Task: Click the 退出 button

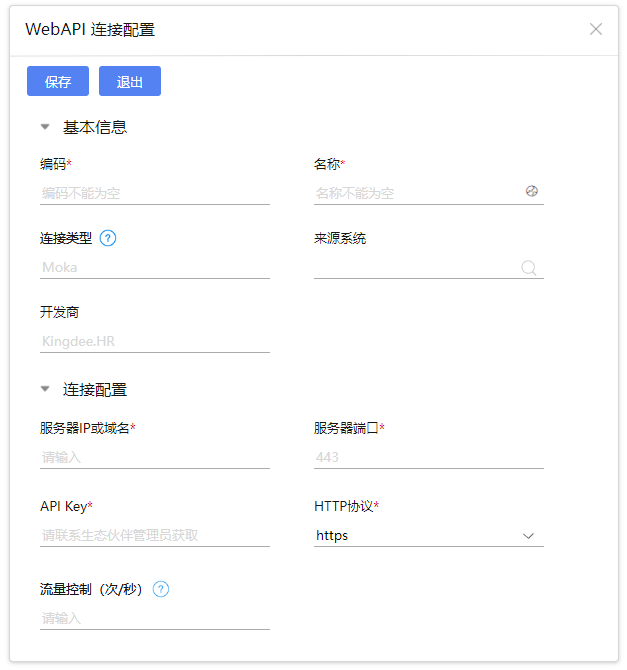Action: 130,82
